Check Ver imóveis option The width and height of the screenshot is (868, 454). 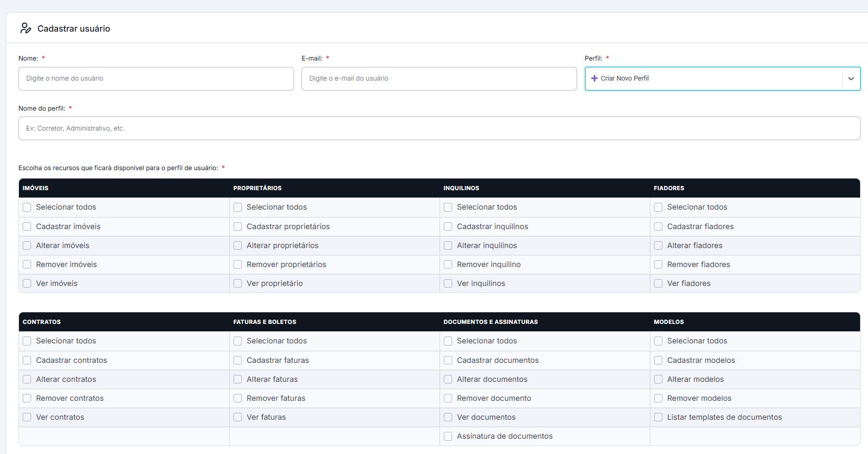(x=27, y=283)
